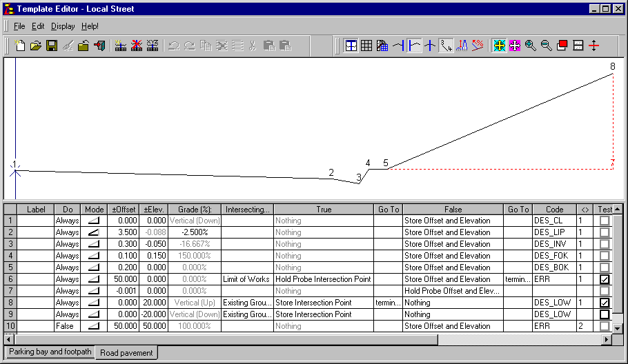Toggle the point numbers 3-4 display icon
628x364 pixels.
pyautogui.click(x=446, y=45)
